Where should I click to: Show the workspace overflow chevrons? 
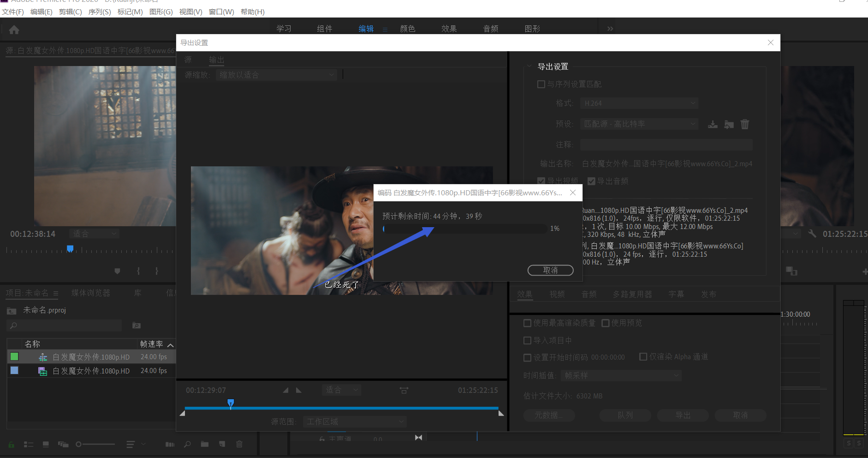pos(610,29)
